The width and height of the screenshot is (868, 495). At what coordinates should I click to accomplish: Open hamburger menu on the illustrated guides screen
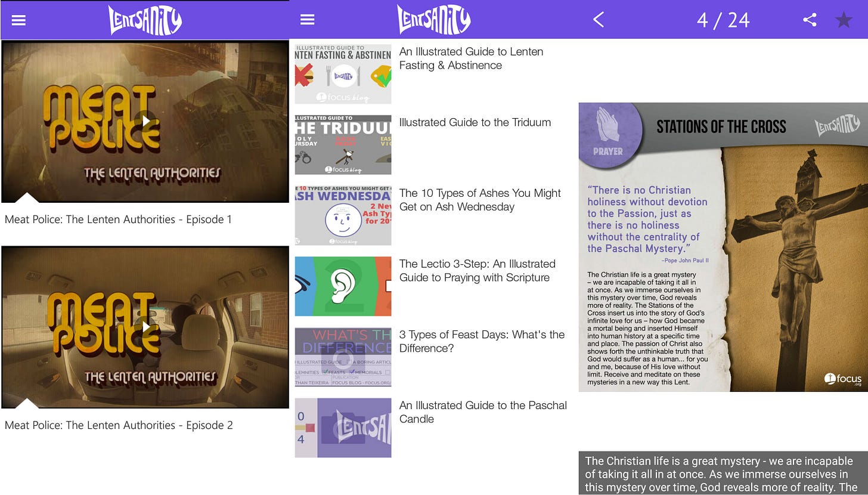point(307,20)
